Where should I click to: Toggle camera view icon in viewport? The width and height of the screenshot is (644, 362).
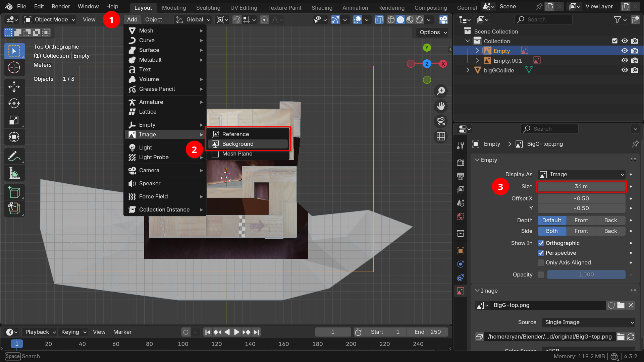pos(441,121)
